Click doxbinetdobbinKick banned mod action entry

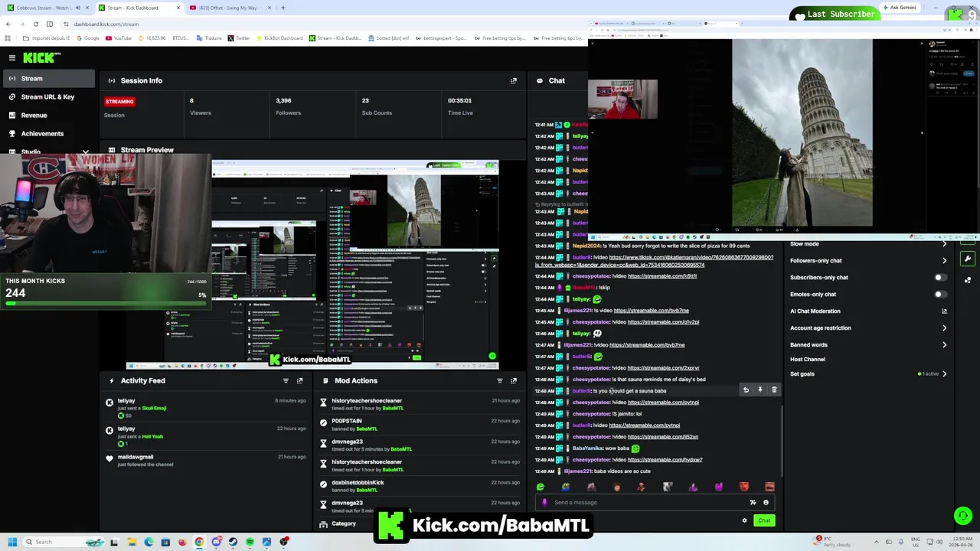[420, 486]
